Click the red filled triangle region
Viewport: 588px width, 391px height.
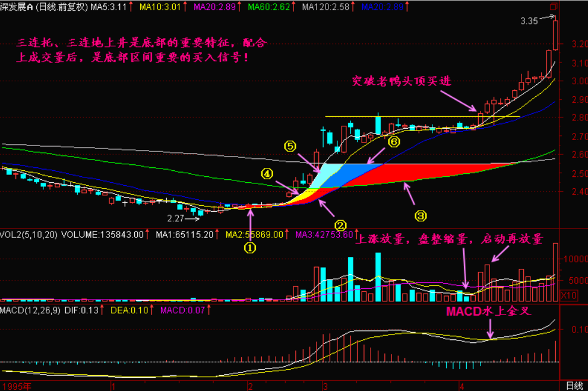(x=416, y=172)
